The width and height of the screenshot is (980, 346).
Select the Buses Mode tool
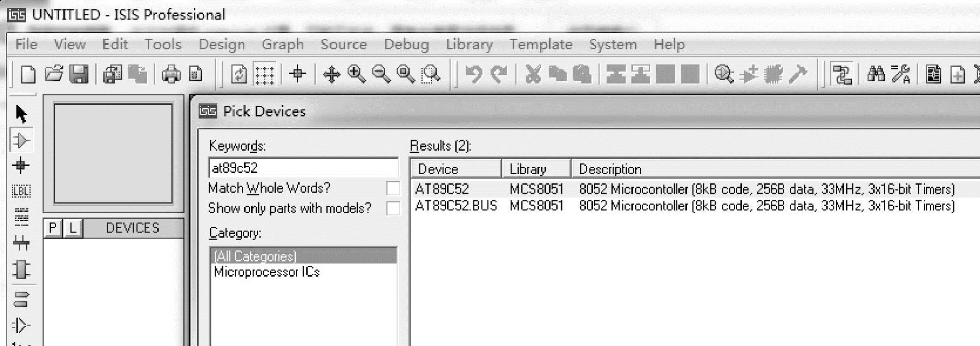[x=21, y=243]
